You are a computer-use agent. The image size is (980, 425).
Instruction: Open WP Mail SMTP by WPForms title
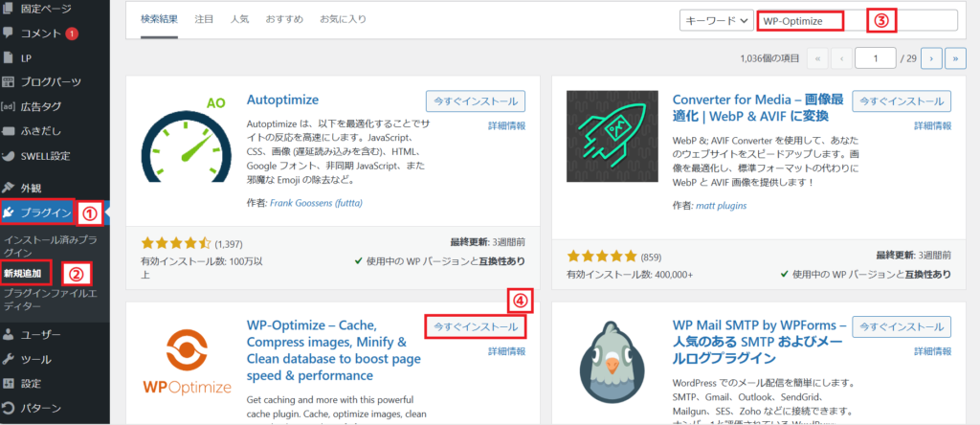pos(759,342)
